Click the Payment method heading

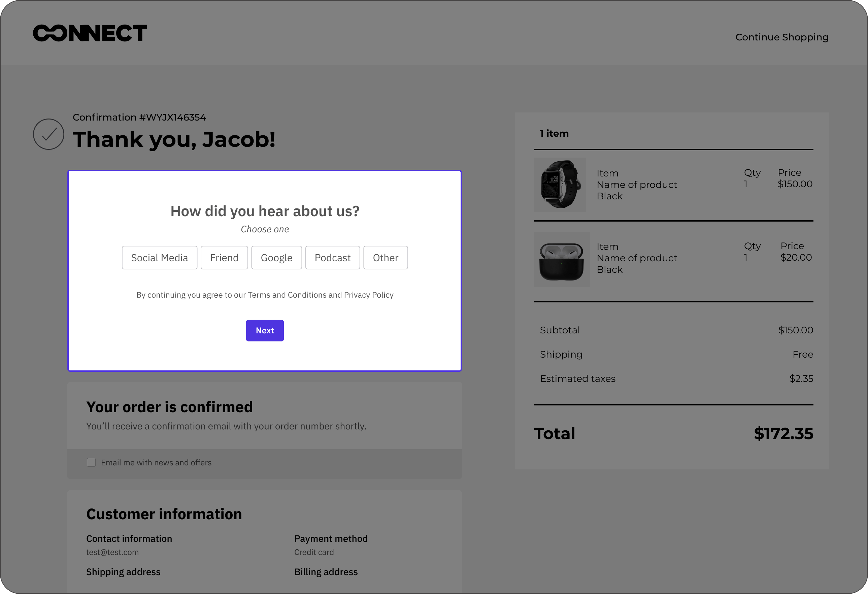click(331, 539)
